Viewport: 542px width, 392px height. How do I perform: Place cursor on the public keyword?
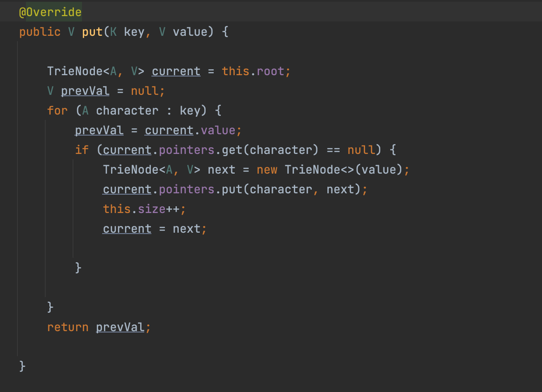click(x=40, y=32)
